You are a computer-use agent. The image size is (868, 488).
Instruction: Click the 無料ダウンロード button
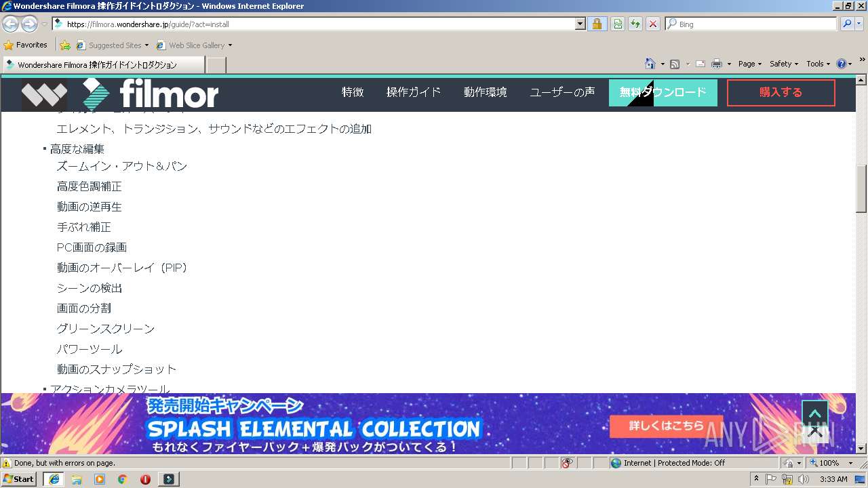[663, 93]
